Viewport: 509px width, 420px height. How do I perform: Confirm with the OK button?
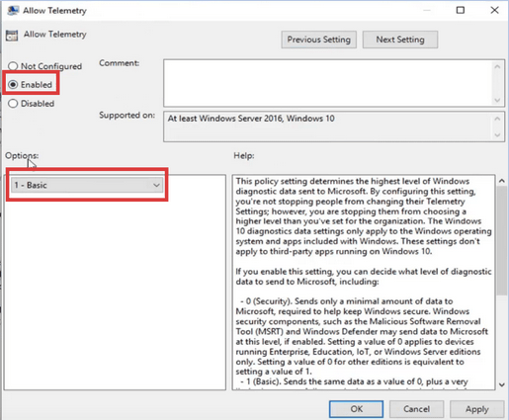[356, 409]
